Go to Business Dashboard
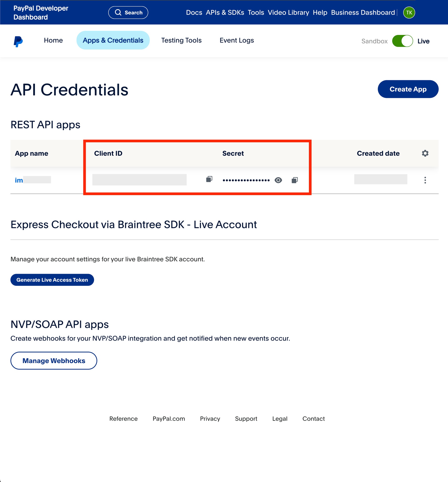The width and height of the screenshot is (448, 482). [x=363, y=13]
